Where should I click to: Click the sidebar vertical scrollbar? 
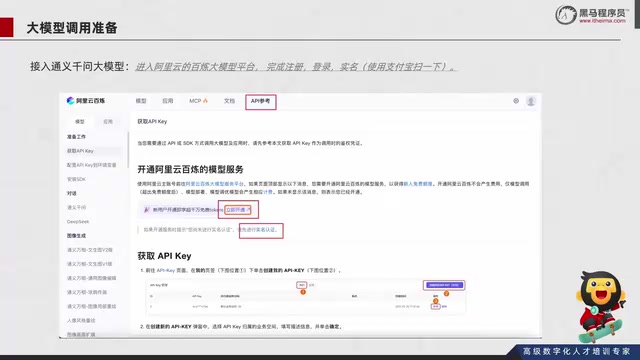(128, 150)
